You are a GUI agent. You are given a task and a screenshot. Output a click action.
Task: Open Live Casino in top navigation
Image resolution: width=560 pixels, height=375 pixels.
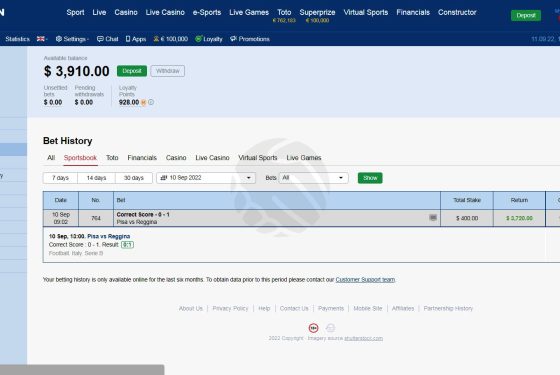pos(165,12)
